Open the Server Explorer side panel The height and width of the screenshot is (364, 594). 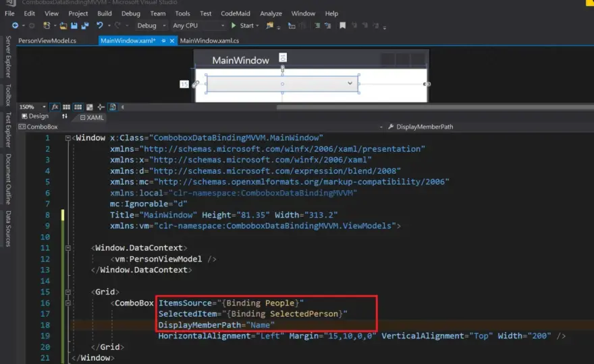pos(8,57)
